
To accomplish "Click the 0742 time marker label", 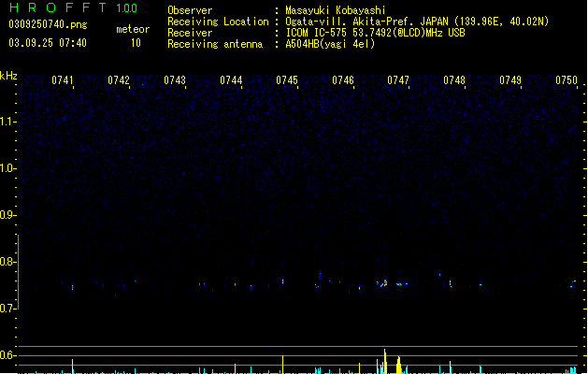I will 119,80.
